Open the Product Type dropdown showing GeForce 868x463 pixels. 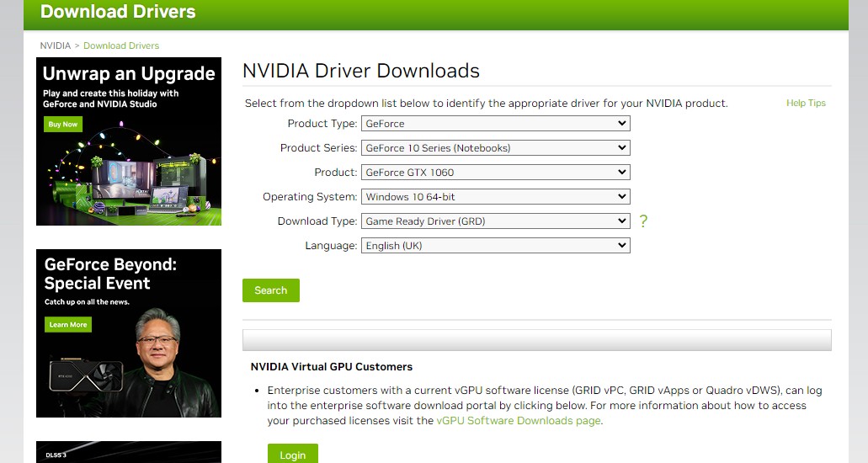pos(495,124)
